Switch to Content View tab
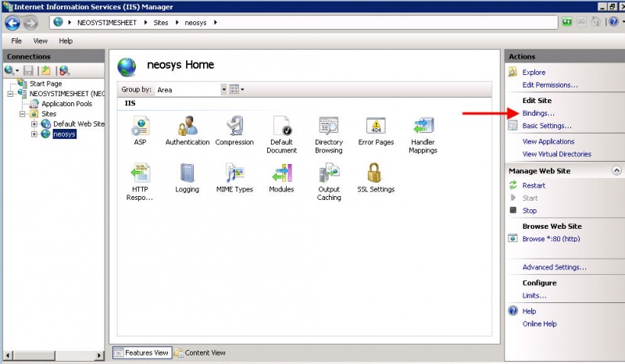625x364 pixels. coord(201,352)
